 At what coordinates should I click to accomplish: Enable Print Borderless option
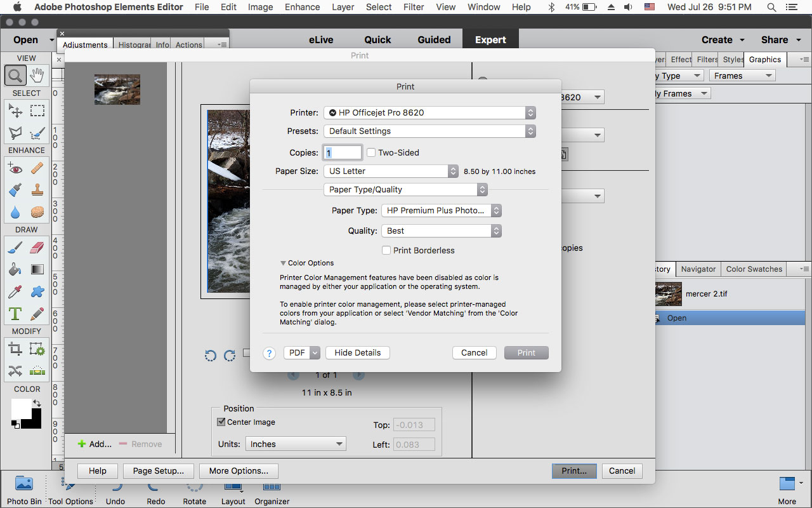coord(386,250)
